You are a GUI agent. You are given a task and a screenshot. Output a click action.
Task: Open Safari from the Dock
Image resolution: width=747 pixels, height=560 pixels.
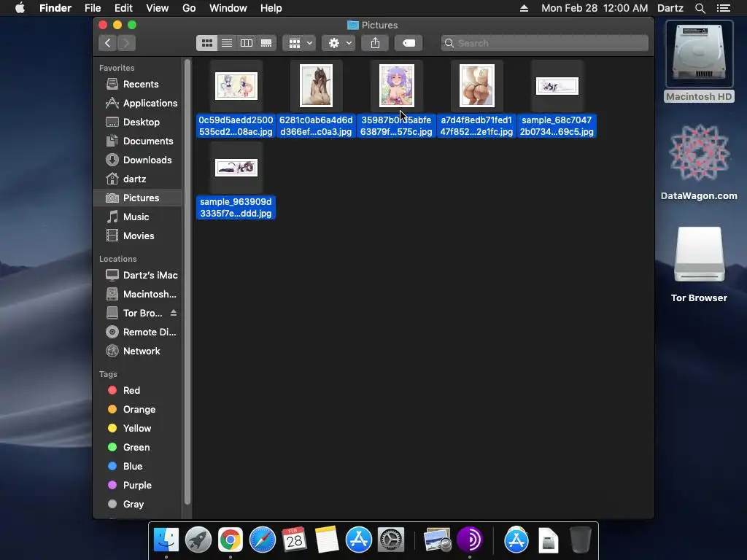[263, 540]
